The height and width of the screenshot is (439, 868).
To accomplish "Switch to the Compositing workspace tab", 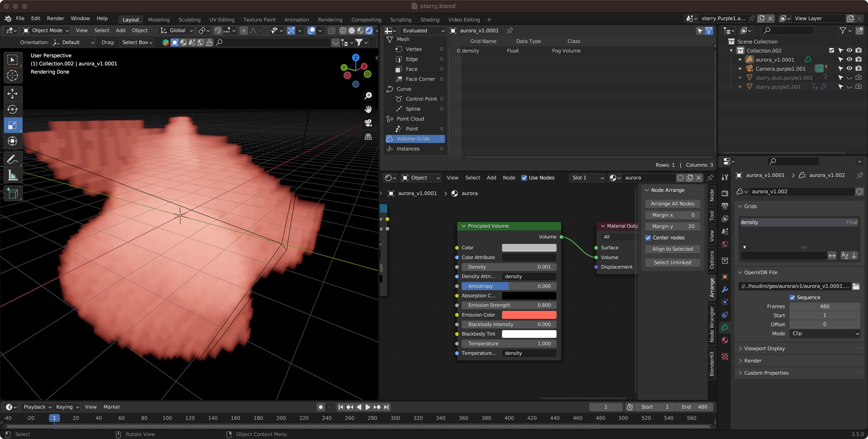I will point(366,19).
